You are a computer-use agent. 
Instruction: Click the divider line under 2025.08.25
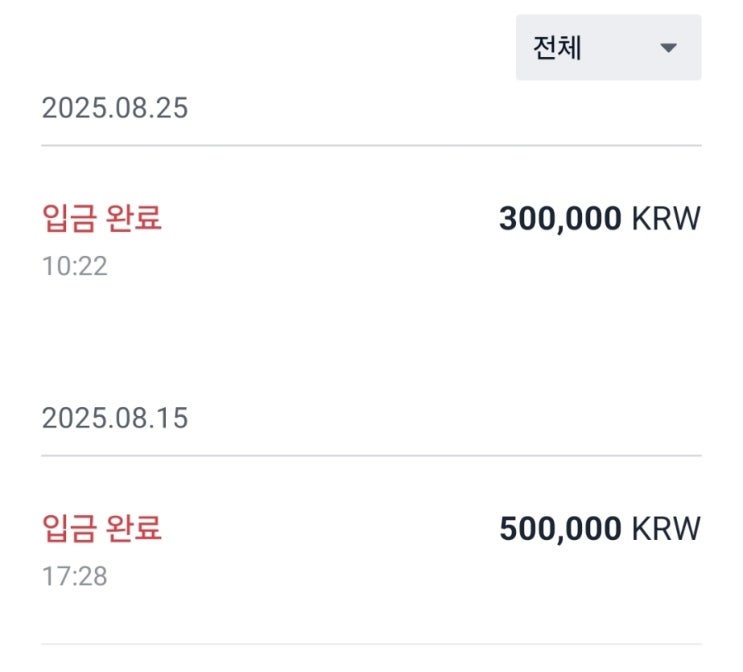click(371, 146)
